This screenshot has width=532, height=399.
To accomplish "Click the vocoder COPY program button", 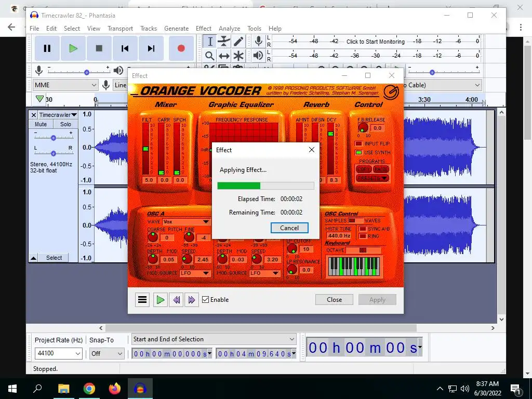I will (x=363, y=169).
